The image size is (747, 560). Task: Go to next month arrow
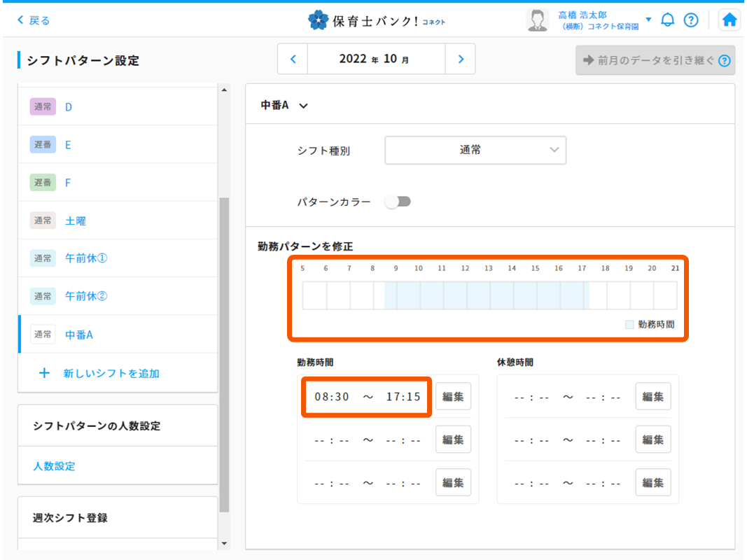[x=460, y=59]
